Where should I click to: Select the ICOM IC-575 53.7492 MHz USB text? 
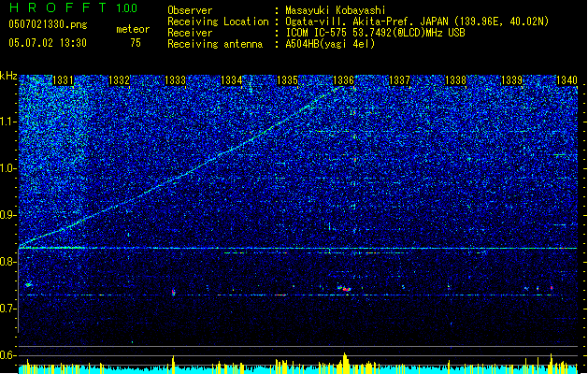376,33
